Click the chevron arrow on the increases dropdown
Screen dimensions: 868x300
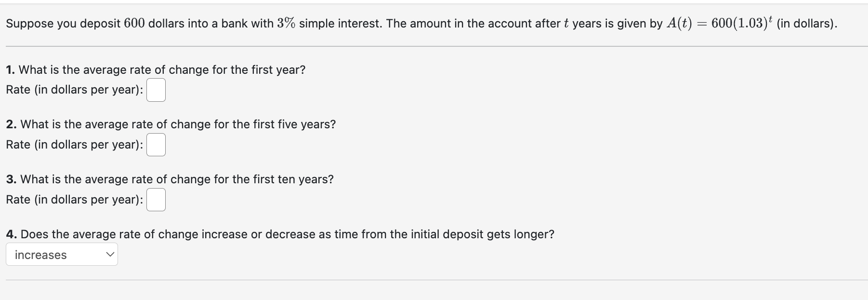tap(110, 254)
